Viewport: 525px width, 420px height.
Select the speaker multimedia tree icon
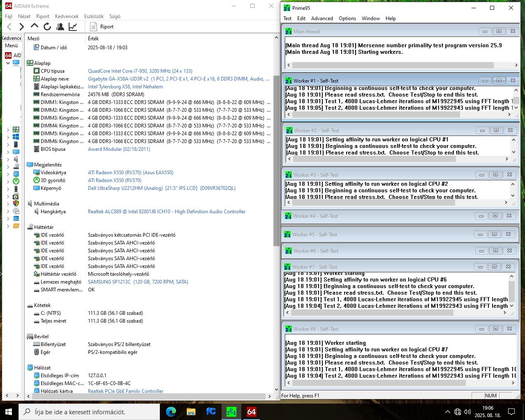(16, 159)
